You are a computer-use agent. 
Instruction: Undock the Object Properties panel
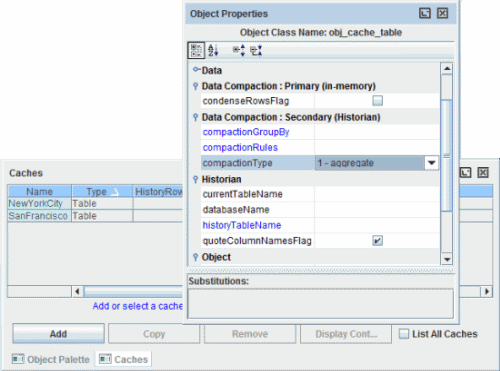tap(425, 13)
